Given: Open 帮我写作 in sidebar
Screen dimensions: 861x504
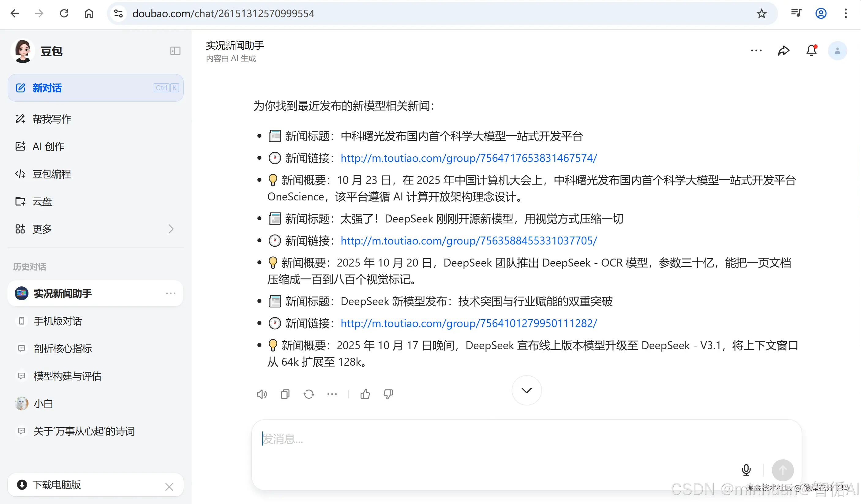Looking at the screenshot, I should [51, 119].
